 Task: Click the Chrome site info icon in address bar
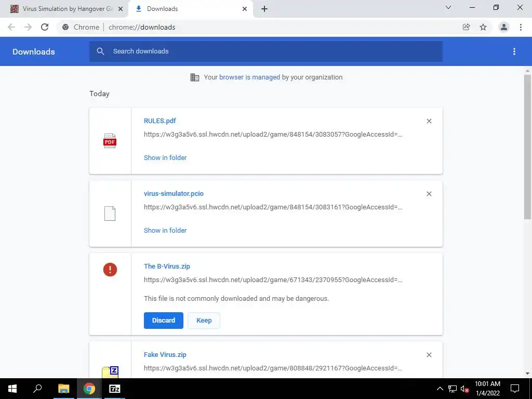(x=65, y=27)
